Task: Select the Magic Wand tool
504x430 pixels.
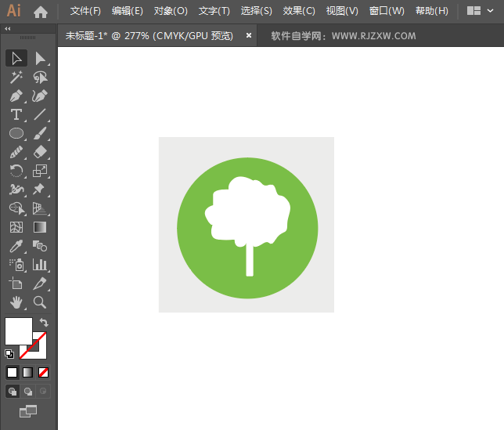Action: coord(16,77)
